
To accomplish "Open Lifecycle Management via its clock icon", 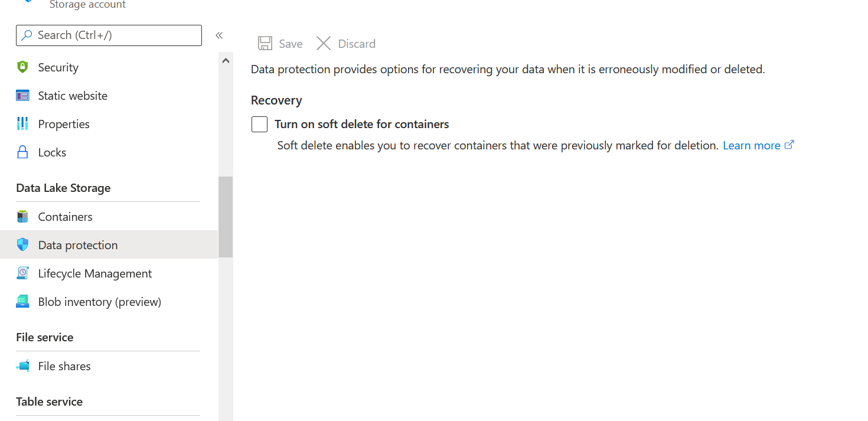I will coord(22,273).
